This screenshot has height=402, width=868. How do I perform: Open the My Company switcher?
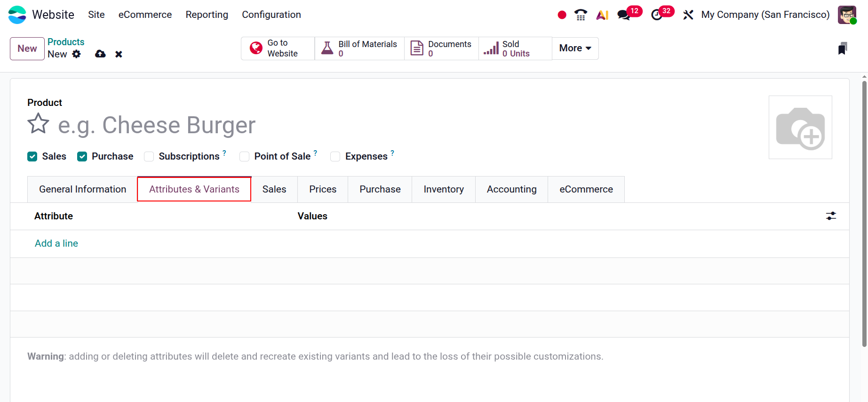(x=765, y=15)
